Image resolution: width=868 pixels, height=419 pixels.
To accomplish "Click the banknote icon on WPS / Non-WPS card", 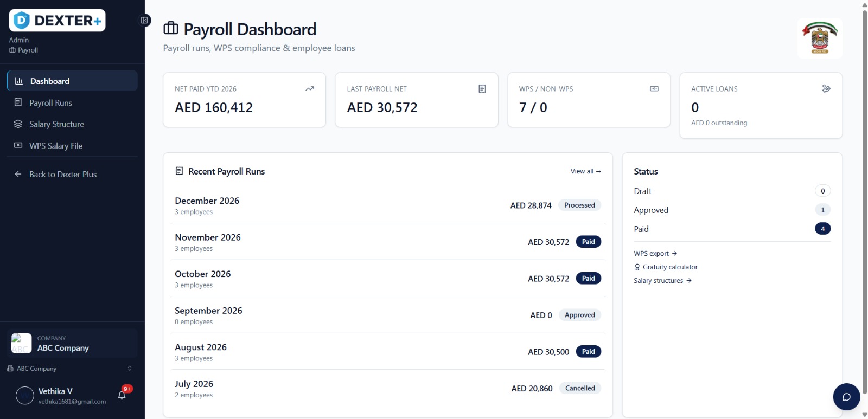I will click(654, 89).
